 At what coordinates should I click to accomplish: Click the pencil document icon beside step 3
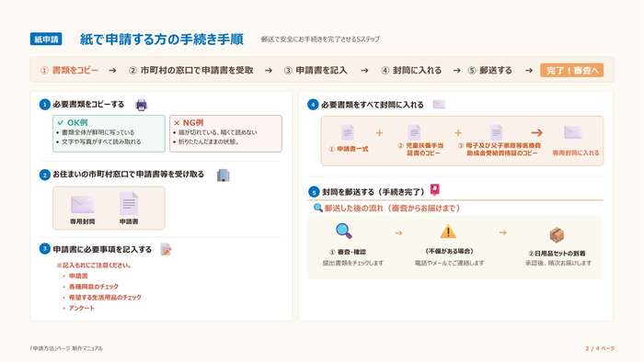pyautogui.click(x=166, y=249)
